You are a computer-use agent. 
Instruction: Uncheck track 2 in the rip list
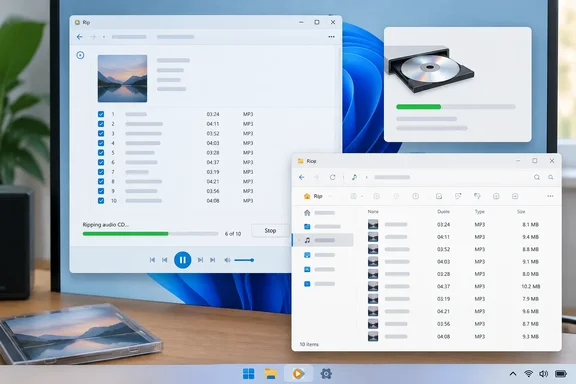pyautogui.click(x=101, y=124)
